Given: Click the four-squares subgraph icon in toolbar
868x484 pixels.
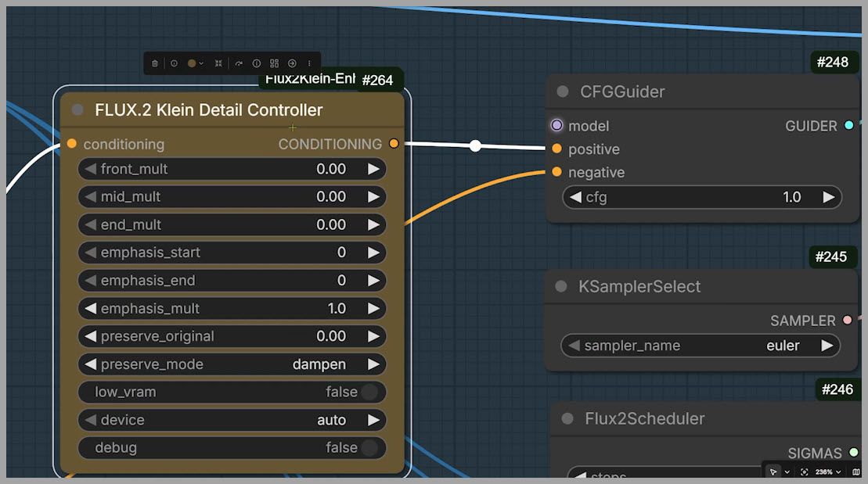Looking at the screenshot, I should (274, 63).
